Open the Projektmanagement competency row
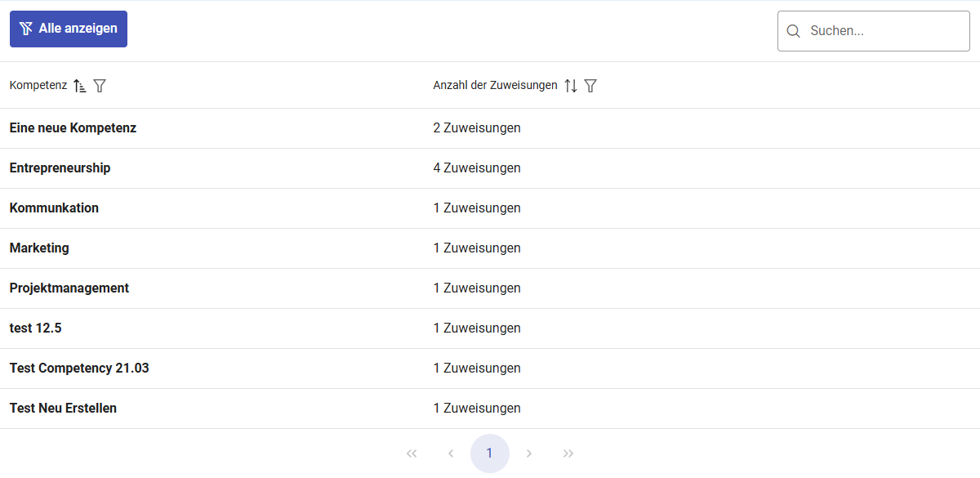This screenshot has width=980, height=478. tap(69, 288)
